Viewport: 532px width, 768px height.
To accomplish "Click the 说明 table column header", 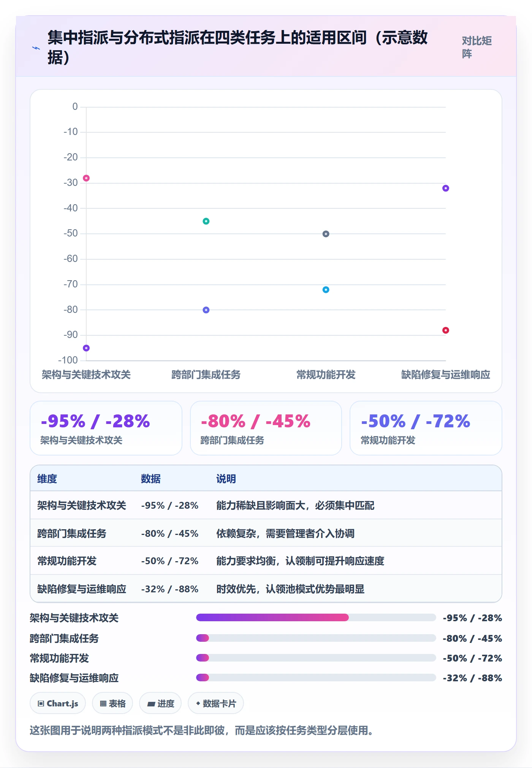I will [226, 479].
